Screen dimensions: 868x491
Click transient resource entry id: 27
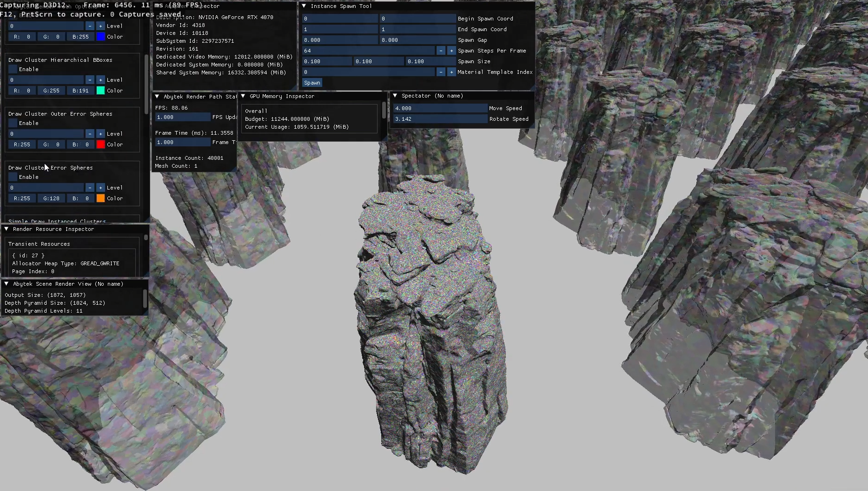pos(28,255)
